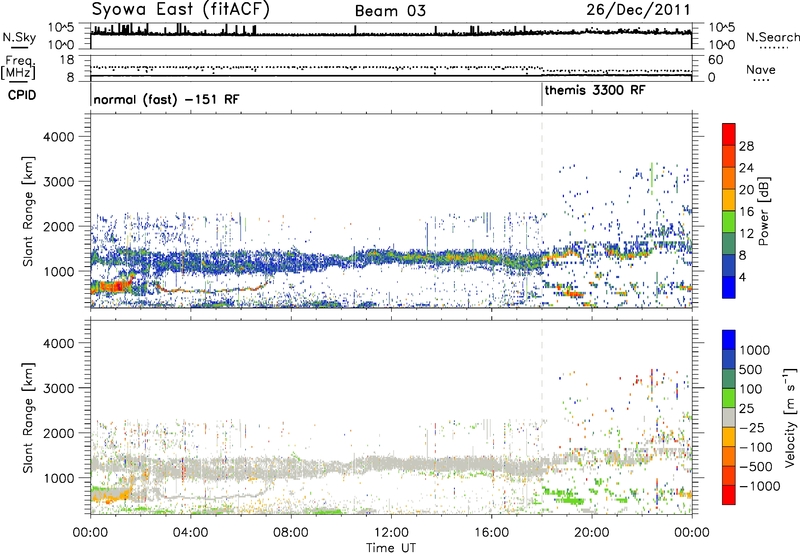Click the 'Nave' legend label
The width and height of the screenshot is (800, 554).
[761, 70]
